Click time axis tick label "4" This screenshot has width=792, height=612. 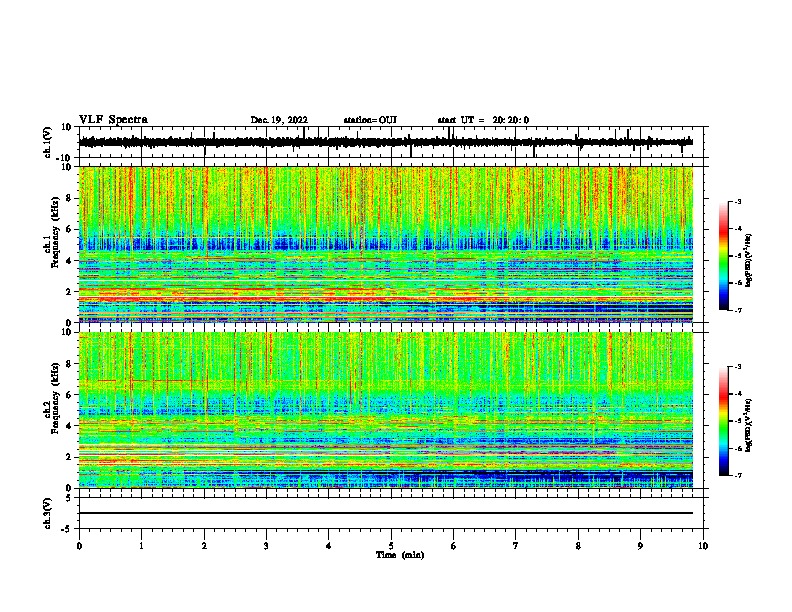coord(329,546)
